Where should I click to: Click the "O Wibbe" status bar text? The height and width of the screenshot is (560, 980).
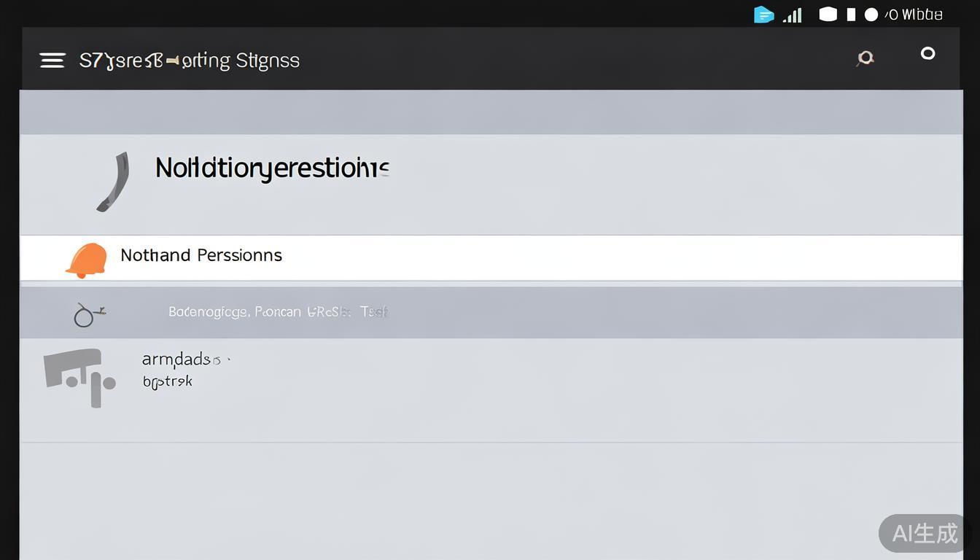(914, 15)
